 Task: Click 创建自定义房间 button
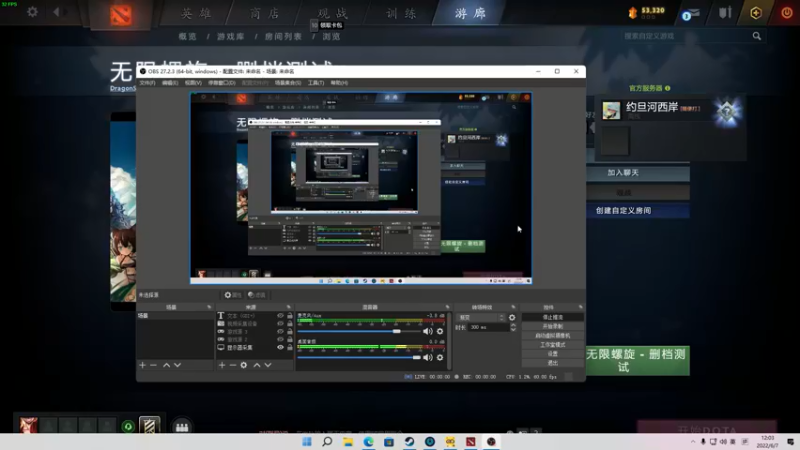coord(638,210)
